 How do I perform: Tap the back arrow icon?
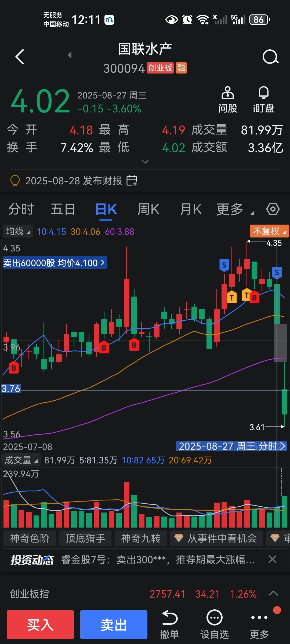[x=20, y=57]
